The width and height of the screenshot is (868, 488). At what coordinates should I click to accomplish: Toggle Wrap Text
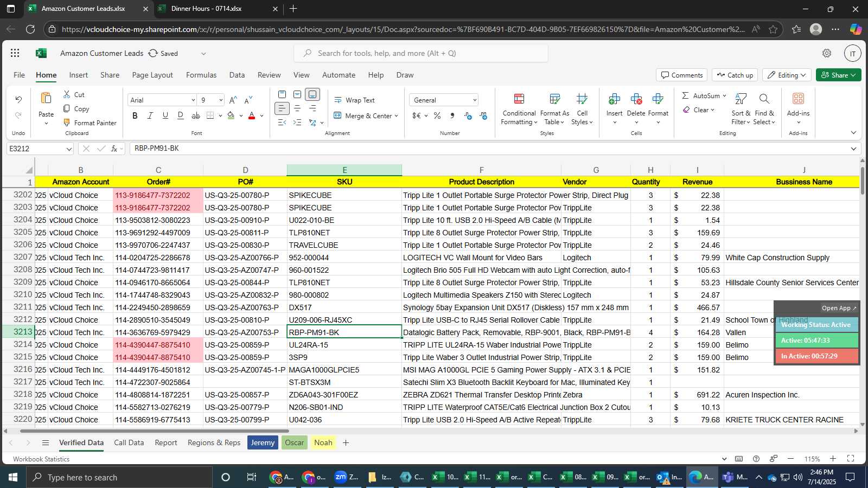point(354,100)
